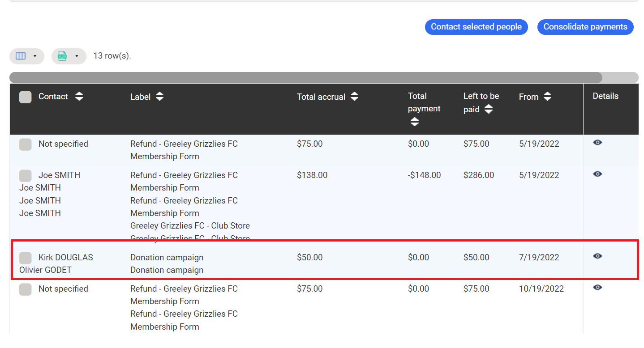Sort by Left to be paid

[489, 109]
